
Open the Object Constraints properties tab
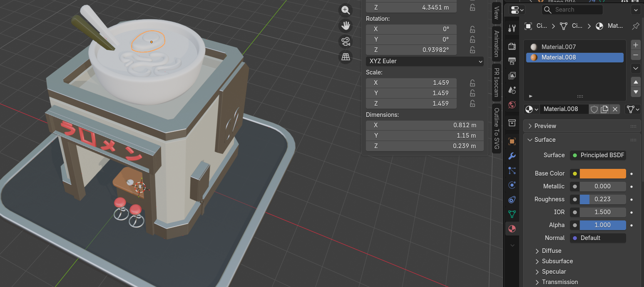(512, 200)
